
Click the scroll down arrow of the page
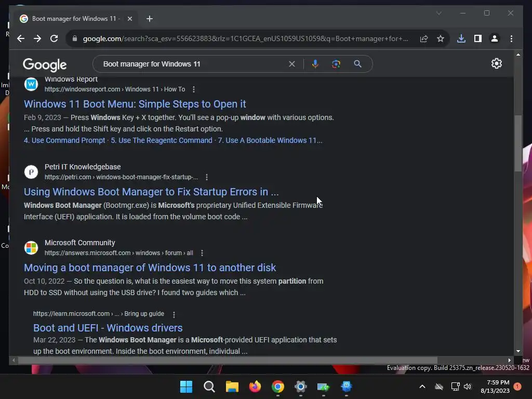(518, 352)
